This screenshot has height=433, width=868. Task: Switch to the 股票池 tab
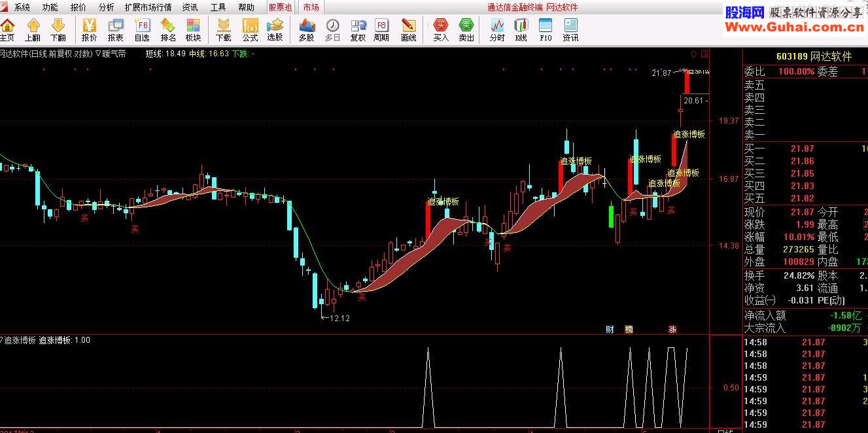pyautogui.click(x=280, y=7)
